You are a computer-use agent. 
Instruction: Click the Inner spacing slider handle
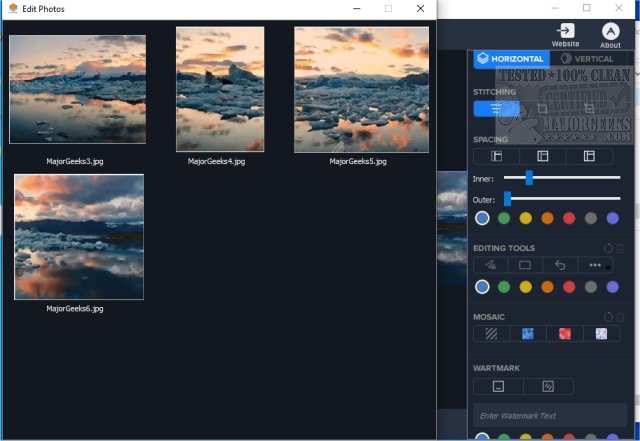click(529, 178)
